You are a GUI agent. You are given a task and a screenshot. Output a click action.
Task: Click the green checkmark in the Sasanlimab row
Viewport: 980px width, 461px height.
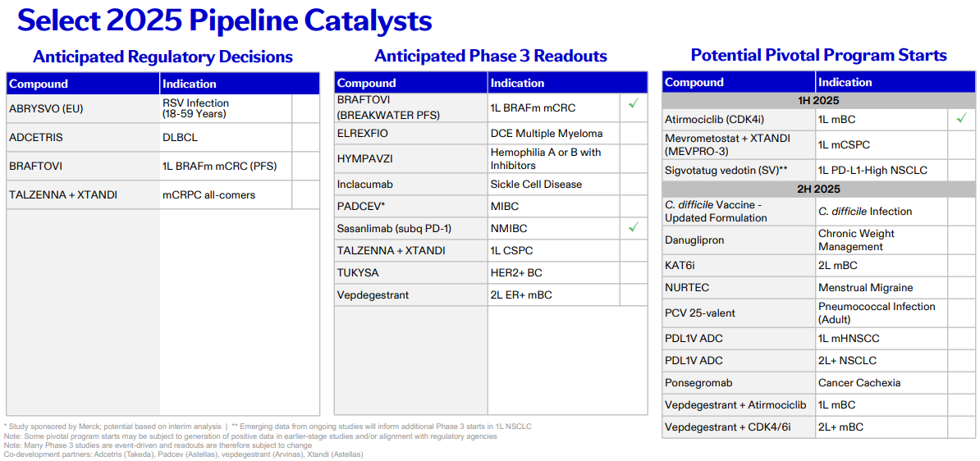633,228
